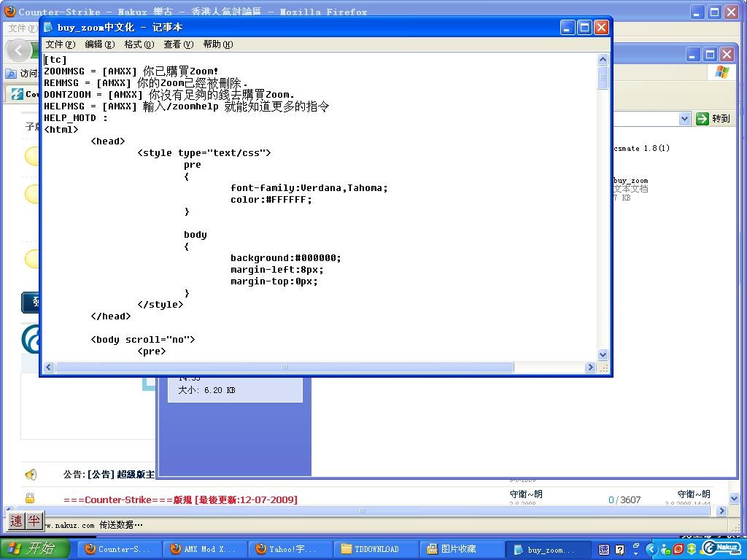Switch to the Yahoo!字... taskbar button

(x=290, y=550)
